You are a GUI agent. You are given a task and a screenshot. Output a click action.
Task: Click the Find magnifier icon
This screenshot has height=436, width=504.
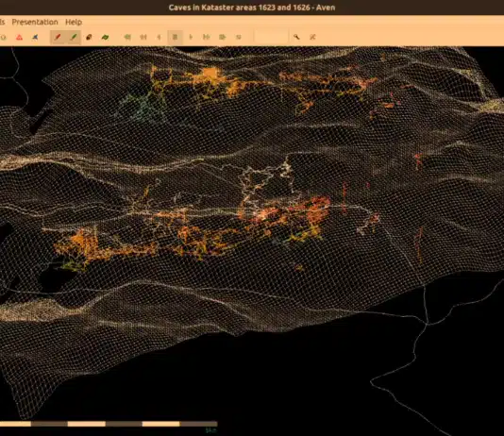point(296,37)
